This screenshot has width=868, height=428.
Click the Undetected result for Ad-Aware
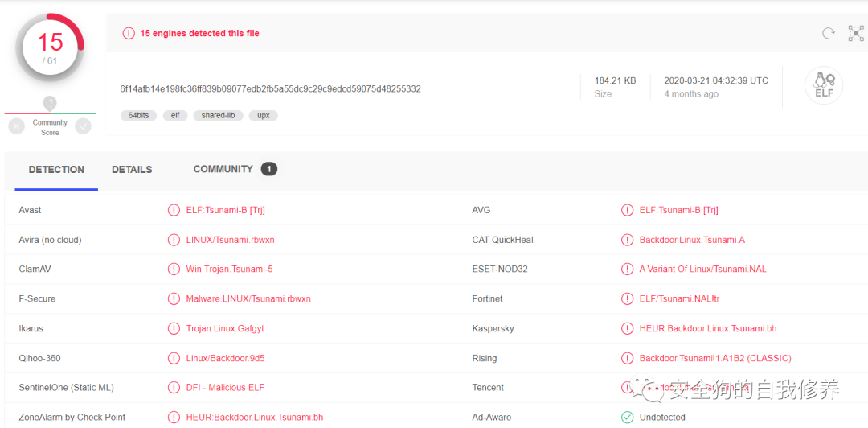click(x=662, y=417)
